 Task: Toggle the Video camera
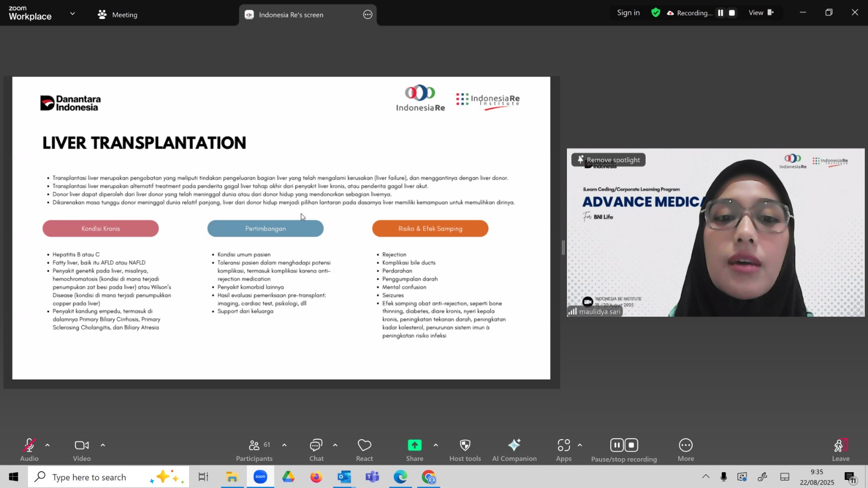pyautogui.click(x=82, y=450)
